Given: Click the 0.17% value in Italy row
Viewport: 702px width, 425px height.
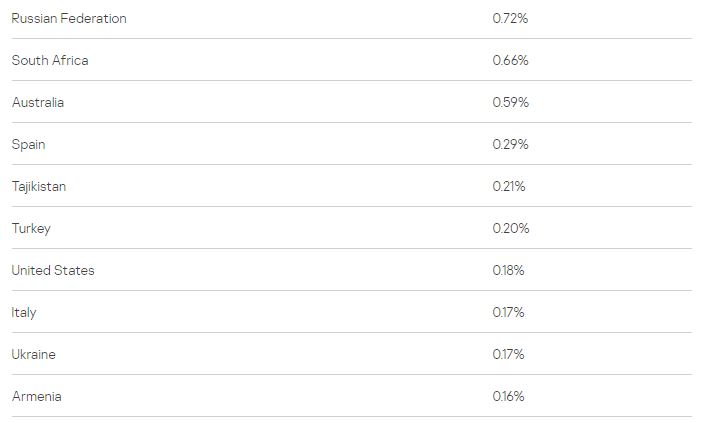Looking at the screenshot, I should click(509, 313).
